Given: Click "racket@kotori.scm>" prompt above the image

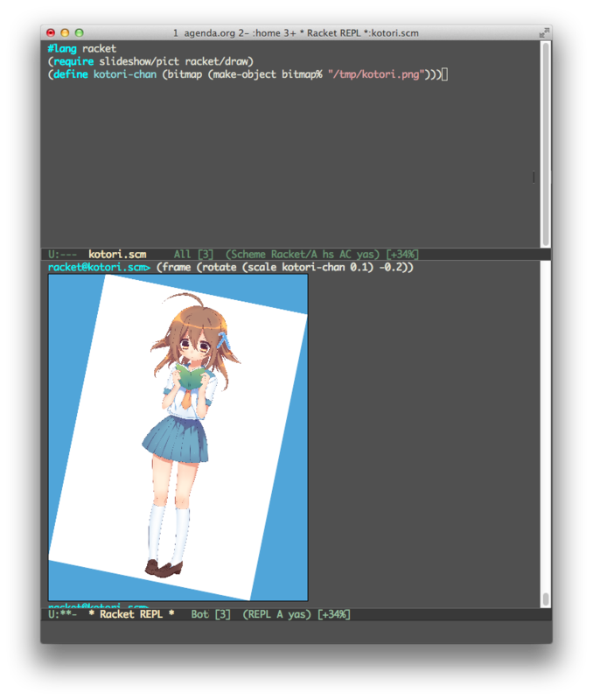Looking at the screenshot, I should [x=99, y=268].
